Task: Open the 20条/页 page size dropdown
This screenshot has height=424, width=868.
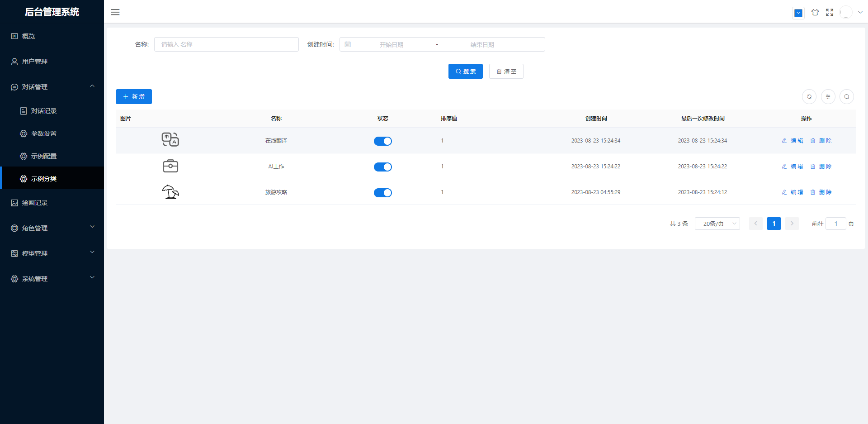Action: (x=717, y=224)
